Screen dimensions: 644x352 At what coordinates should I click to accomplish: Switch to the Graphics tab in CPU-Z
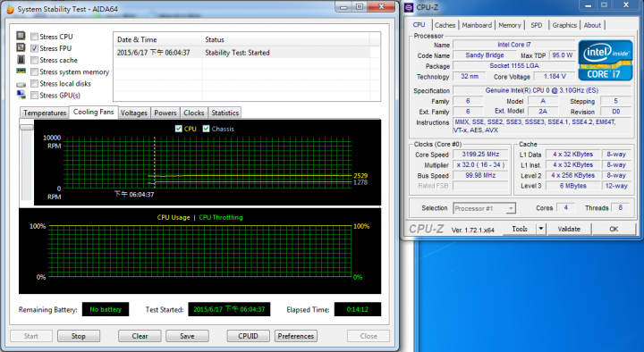click(564, 25)
